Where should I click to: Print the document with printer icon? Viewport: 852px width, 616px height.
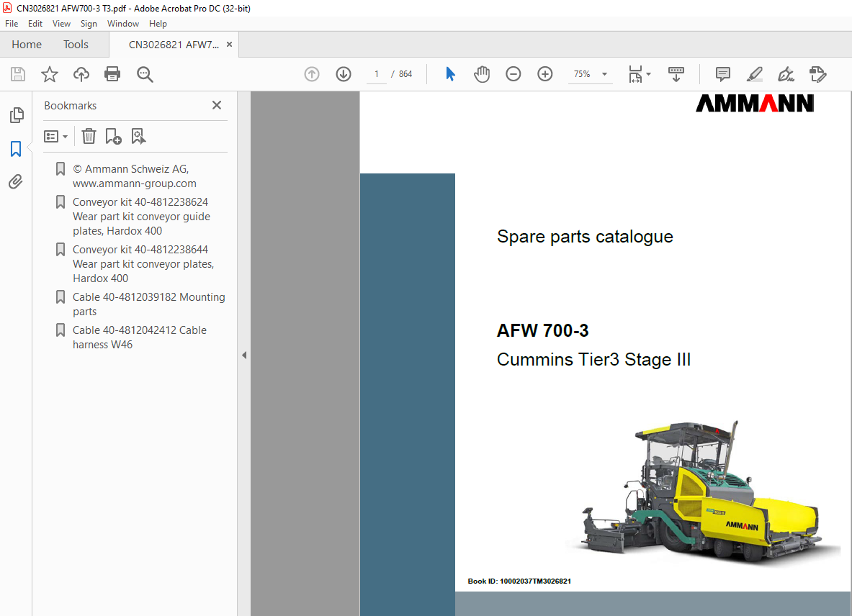click(112, 74)
